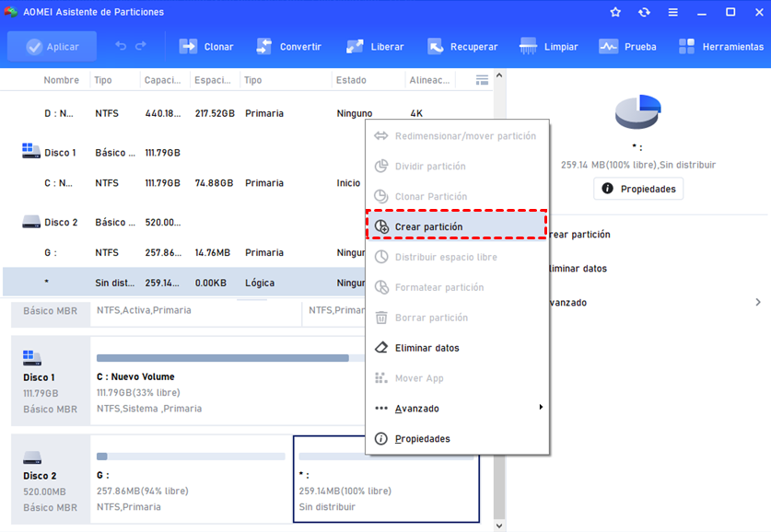Click the Espaci... column header
The width and height of the screenshot is (771, 532).
click(x=215, y=80)
